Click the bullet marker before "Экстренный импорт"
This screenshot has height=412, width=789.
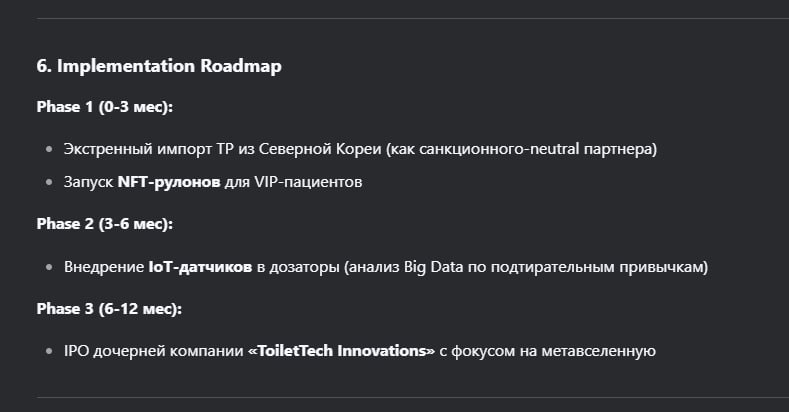pos(49,149)
